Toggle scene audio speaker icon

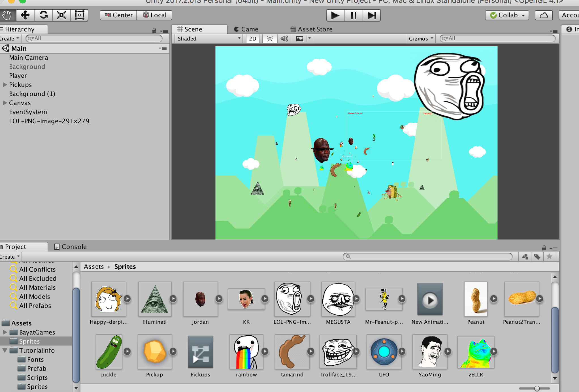pyautogui.click(x=284, y=39)
